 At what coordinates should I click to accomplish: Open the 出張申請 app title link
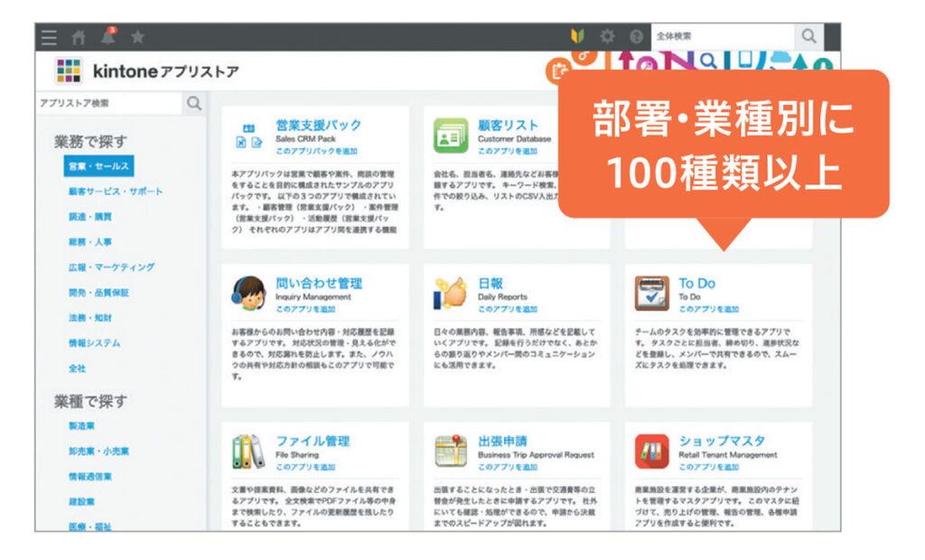[x=502, y=441]
